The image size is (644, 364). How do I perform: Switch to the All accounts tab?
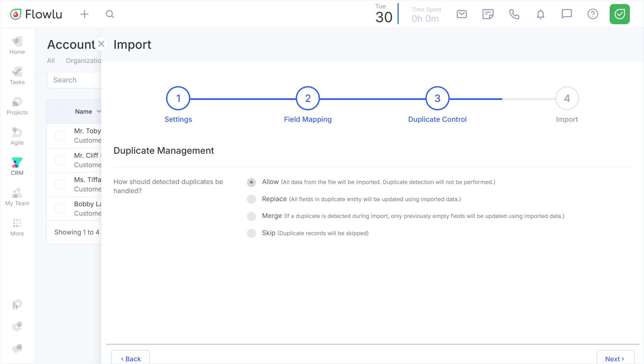point(51,61)
